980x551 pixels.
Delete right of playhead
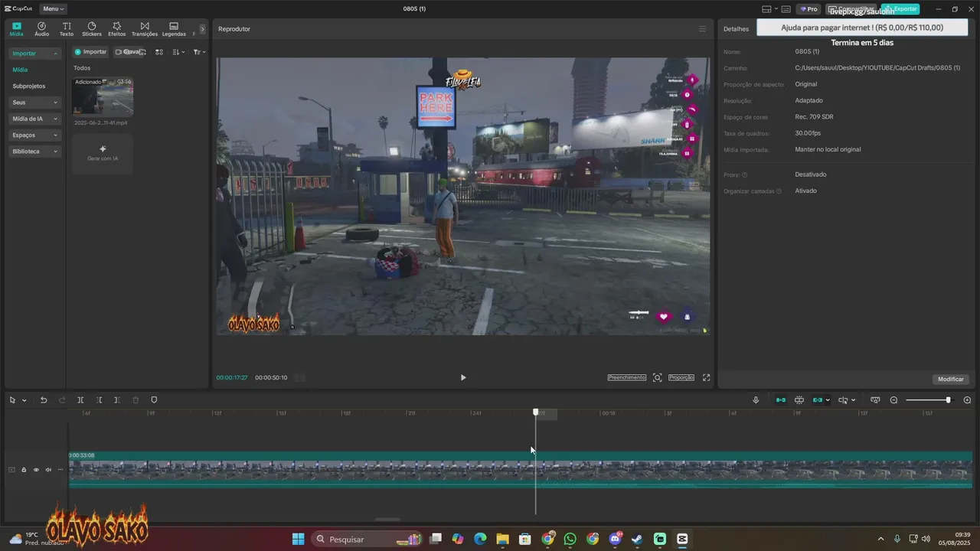coord(116,400)
